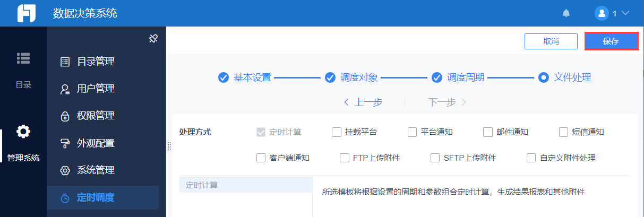Click the 目录管理 menu icon

pyautogui.click(x=65, y=62)
